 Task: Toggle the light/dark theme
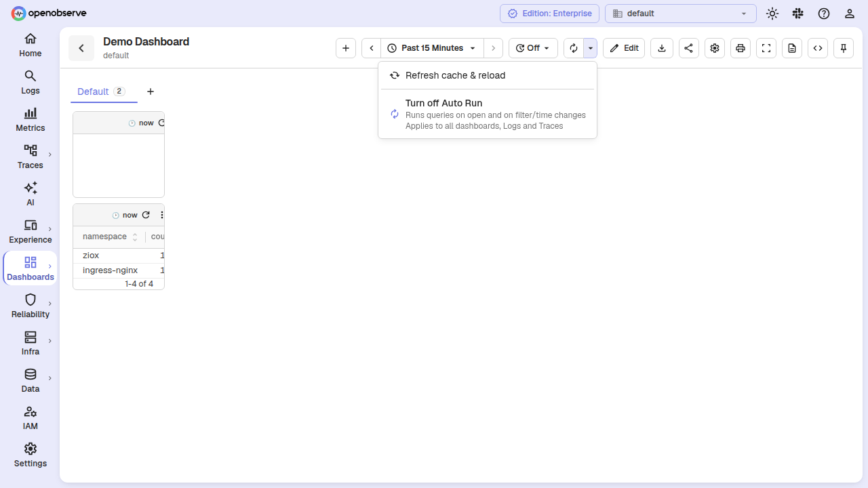coord(772,14)
